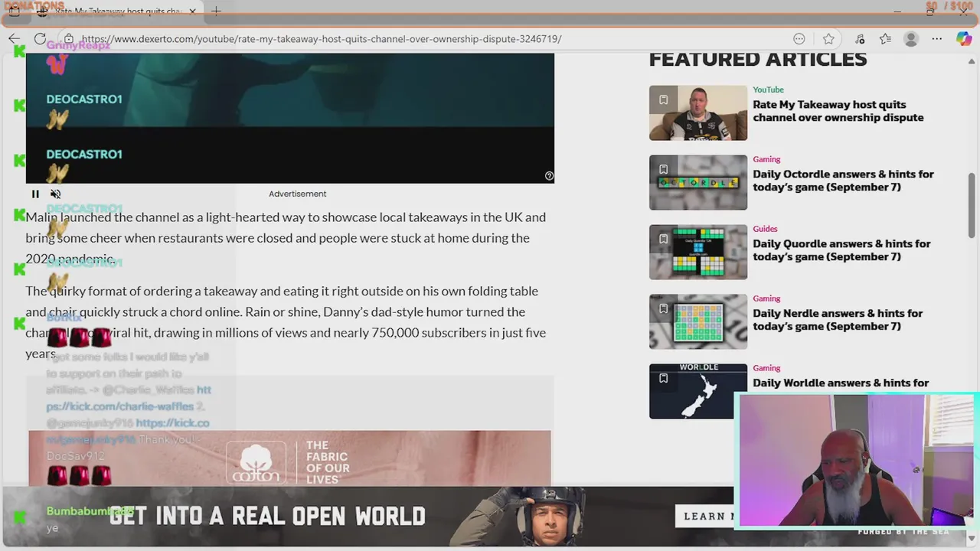Open a new browser tab
Image resolution: width=980 pixels, height=551 pixels.
[216, 11]
